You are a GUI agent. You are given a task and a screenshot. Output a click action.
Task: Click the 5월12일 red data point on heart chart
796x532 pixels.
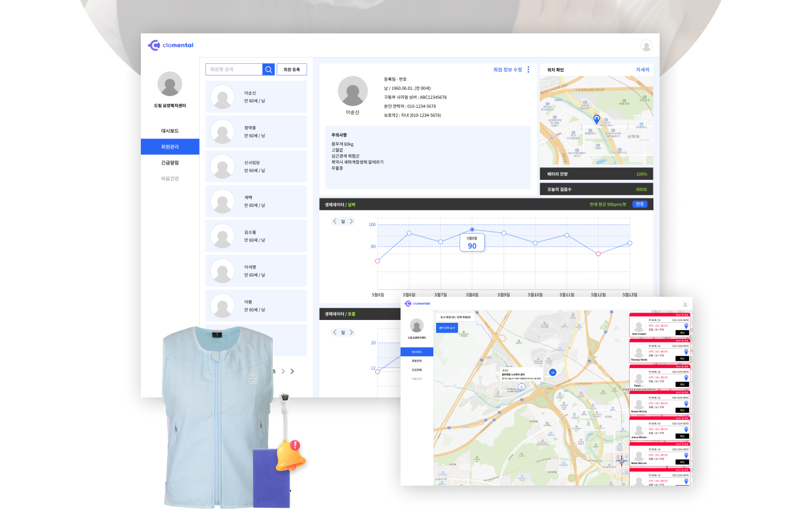click(x=598, y=254)
